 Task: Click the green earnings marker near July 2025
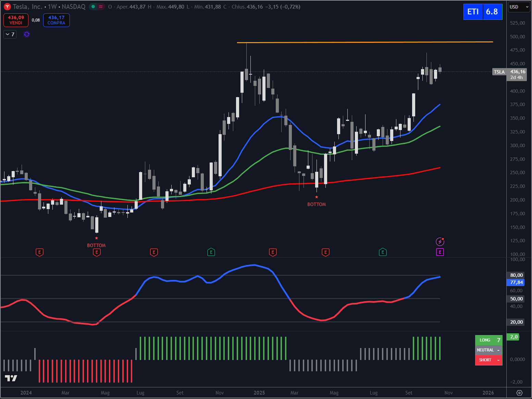pyautogui.click(x=383, y=252)
